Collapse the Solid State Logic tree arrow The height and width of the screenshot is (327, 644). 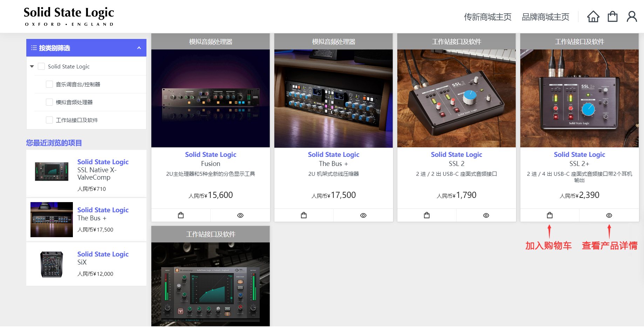pyautogui.click(x=32, y=66)
